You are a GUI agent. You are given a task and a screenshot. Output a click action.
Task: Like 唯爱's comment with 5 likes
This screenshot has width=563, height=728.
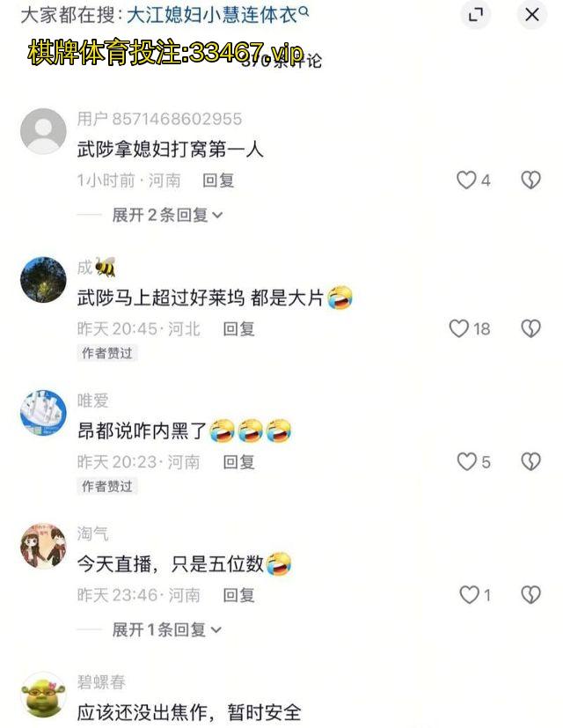pos(466,462)
